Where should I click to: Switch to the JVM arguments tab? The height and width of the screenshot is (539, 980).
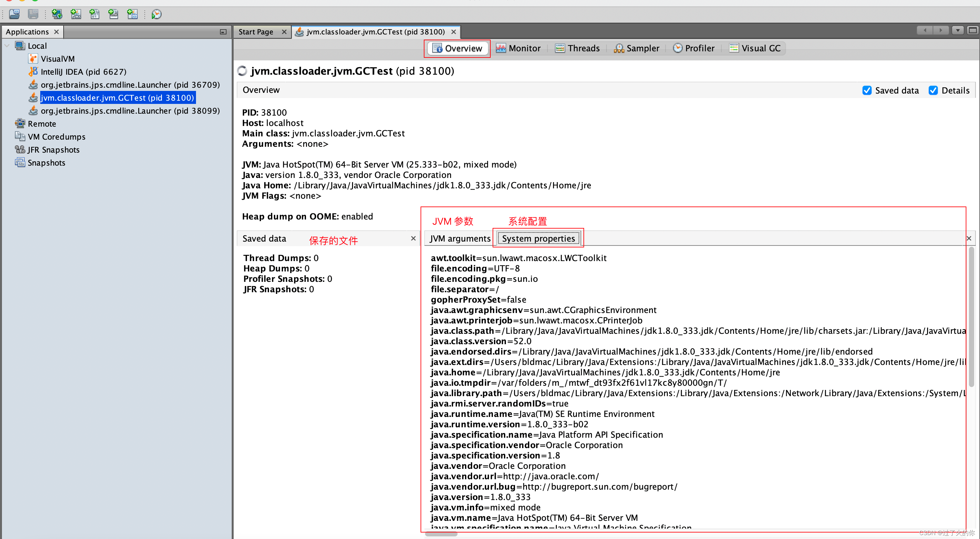(x=459, y=238)
